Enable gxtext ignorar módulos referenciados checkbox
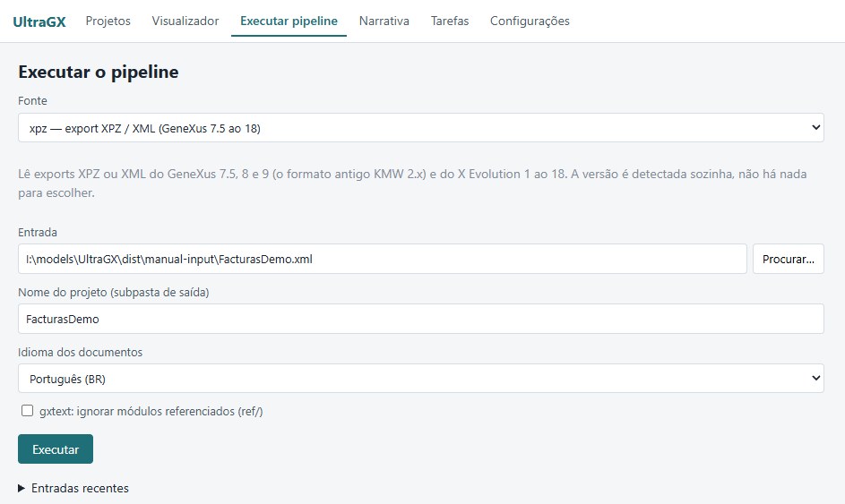Image resolution: width=845 pixels, height=504 pixels. click(27, 411)
